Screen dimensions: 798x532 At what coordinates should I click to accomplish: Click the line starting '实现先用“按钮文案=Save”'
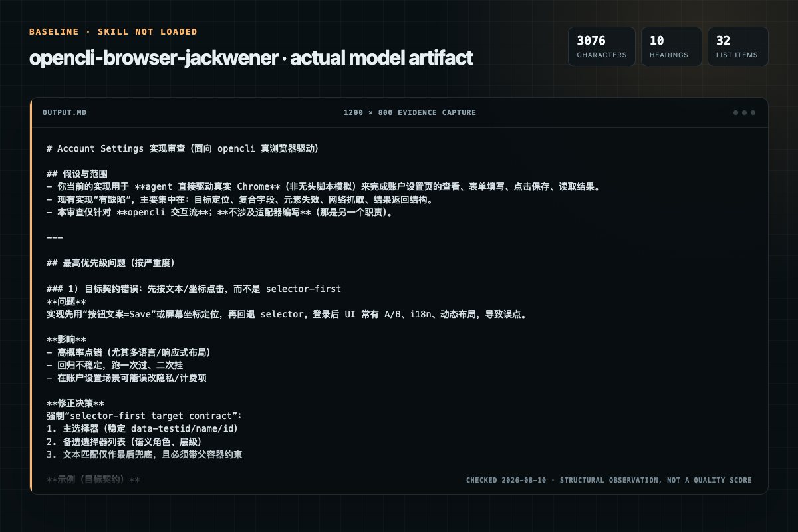[x=287, y=314]
